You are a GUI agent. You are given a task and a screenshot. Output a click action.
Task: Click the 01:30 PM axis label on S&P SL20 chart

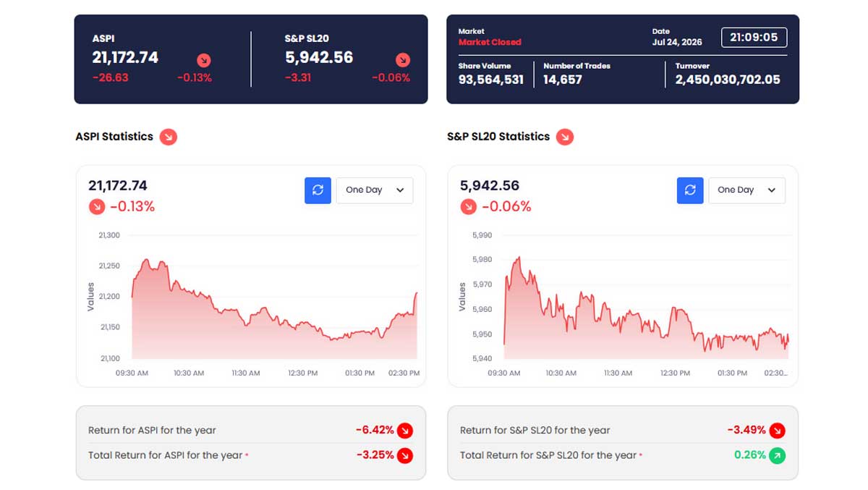point(732,373)
